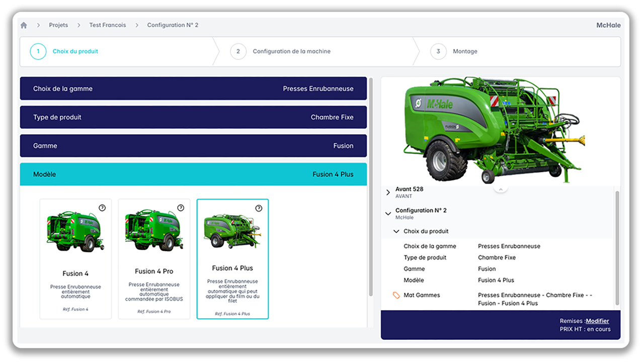
Task: Open Projets in the breadcrumb
Action: pos(58,25)
